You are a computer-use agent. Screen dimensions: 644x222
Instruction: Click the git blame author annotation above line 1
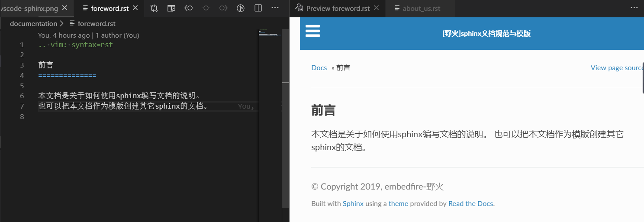88,35
